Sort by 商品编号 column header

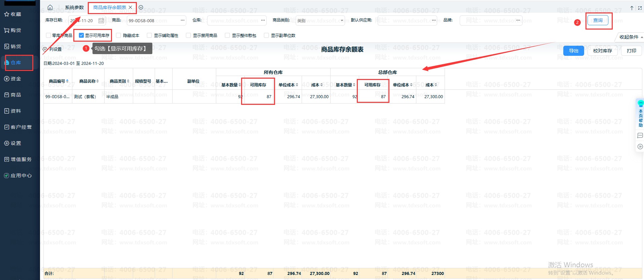click(x=58, y=81)
